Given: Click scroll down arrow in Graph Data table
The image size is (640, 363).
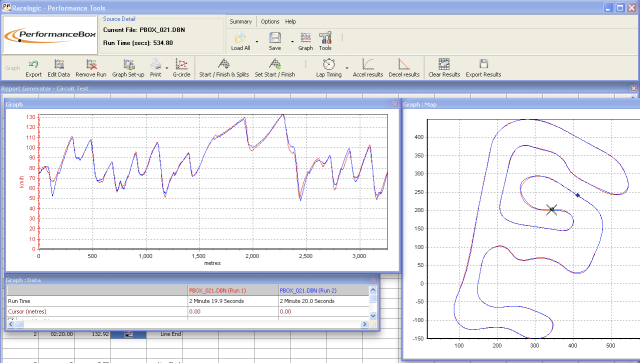Looking at the screenshot, I should [x=373, y=316].
